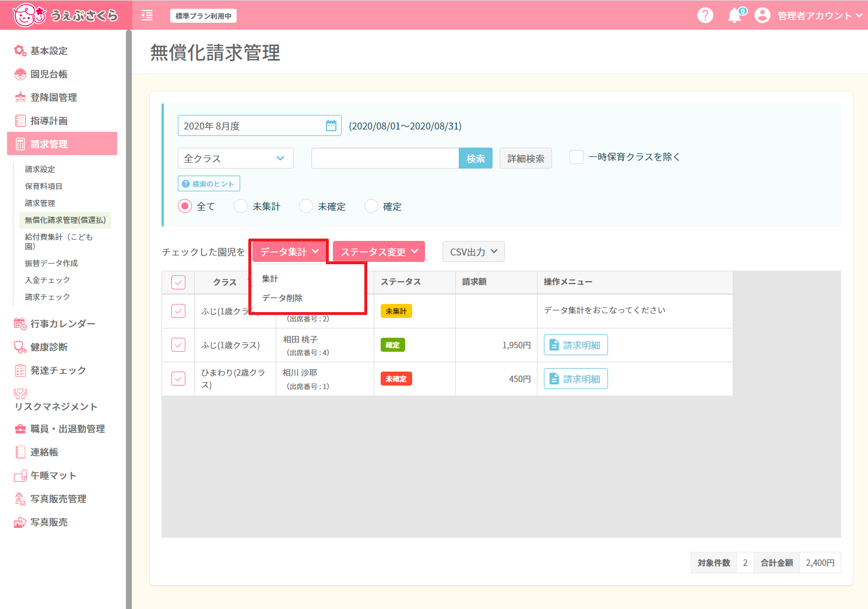Image resolution: width=868 pixels, height=609 pixels.
Task: Select the 未集計 radio button
Action: click(x=241, y=206)
